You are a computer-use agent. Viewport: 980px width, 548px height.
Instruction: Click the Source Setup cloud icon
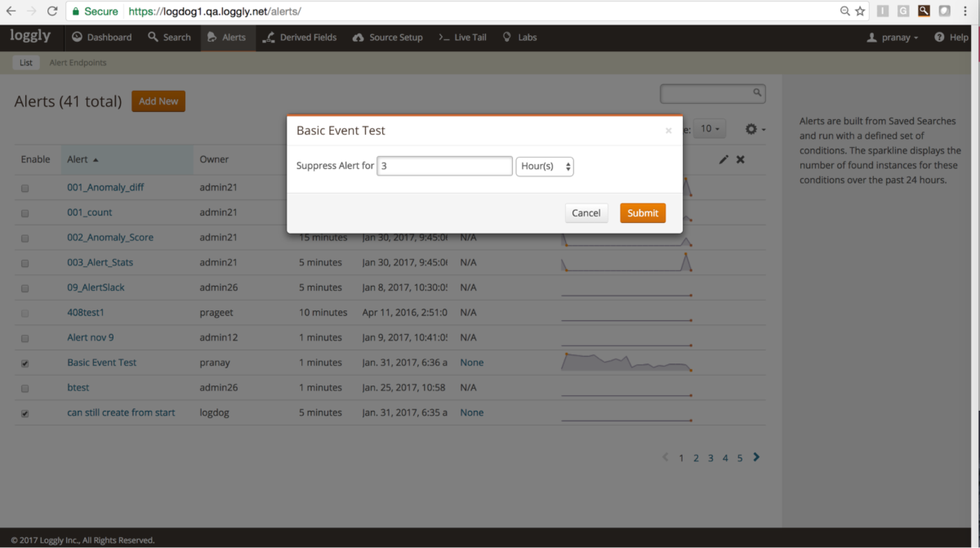359,37
